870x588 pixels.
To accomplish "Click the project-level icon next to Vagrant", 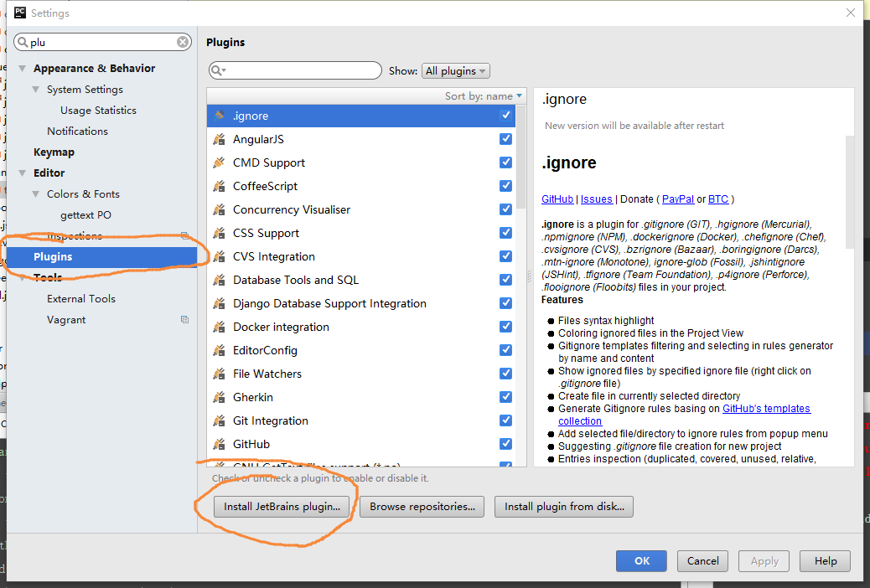I will tap(184, 319).
